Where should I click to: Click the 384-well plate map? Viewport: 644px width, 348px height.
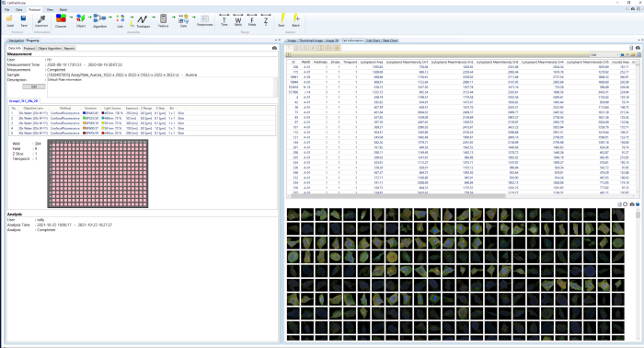pos(98,174)
